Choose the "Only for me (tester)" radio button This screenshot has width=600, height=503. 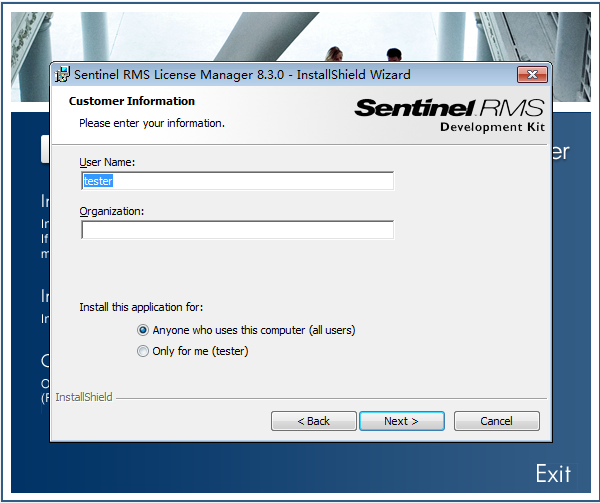(143, 351)
